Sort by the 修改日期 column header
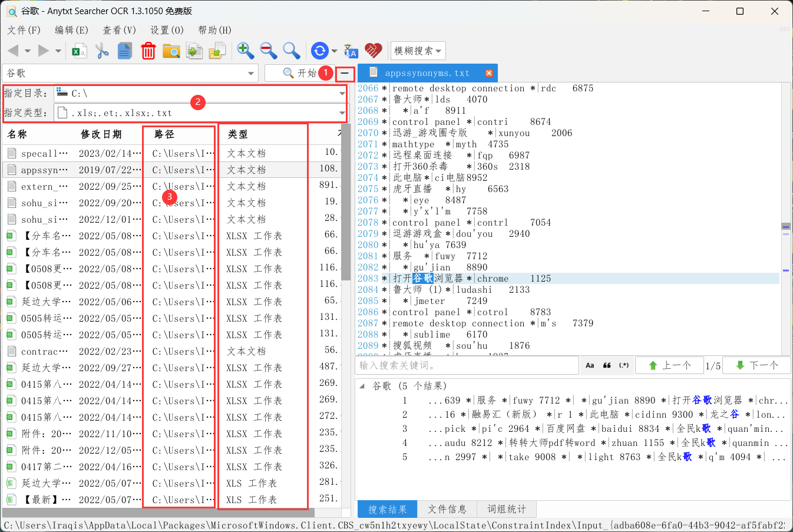Screen dimensions: 793x532 point(110,134)
